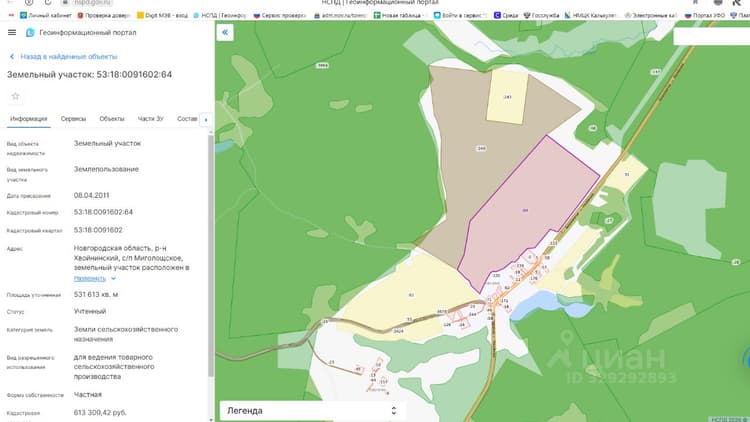Expand the full address chevron
This screenshot has width=750, height=422.
tap(113, 278)
